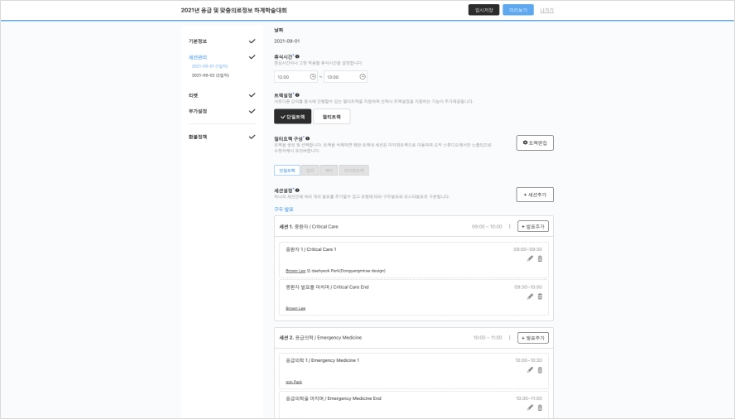Edit the Critical Care 1 presentation

tap(530, 259)
